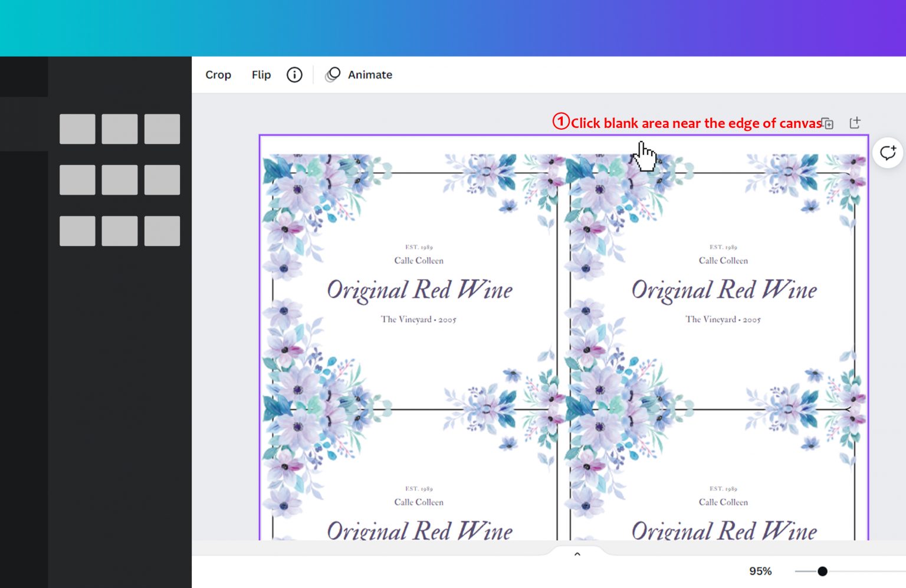Screen dimensions: 906x588
Task: Click the Calle Colleen text element
Action: tap(419, 260)
